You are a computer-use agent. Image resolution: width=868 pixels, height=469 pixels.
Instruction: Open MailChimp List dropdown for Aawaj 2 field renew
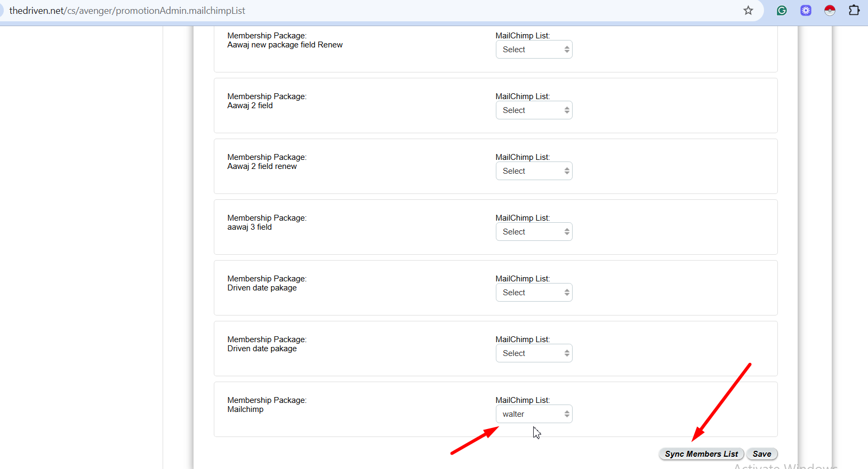click(x=534, y=171)
